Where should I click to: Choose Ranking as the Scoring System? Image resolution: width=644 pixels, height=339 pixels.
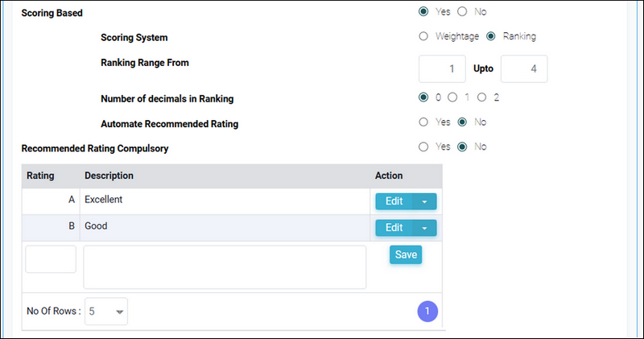pyautogui.click(x=490, y=36)
